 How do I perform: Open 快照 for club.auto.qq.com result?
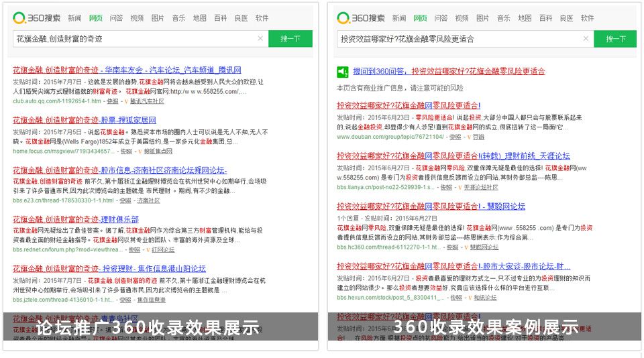pyautogui.click(x=113, y=101)
